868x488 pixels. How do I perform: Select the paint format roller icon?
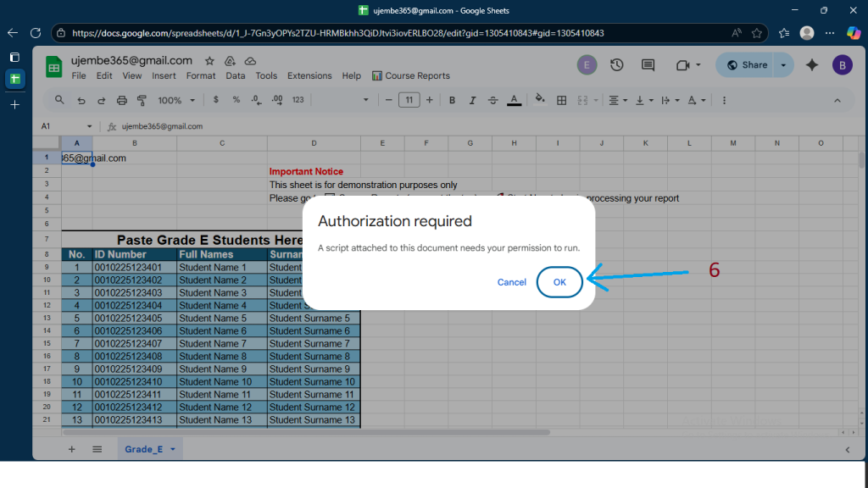tap(142, 100)
